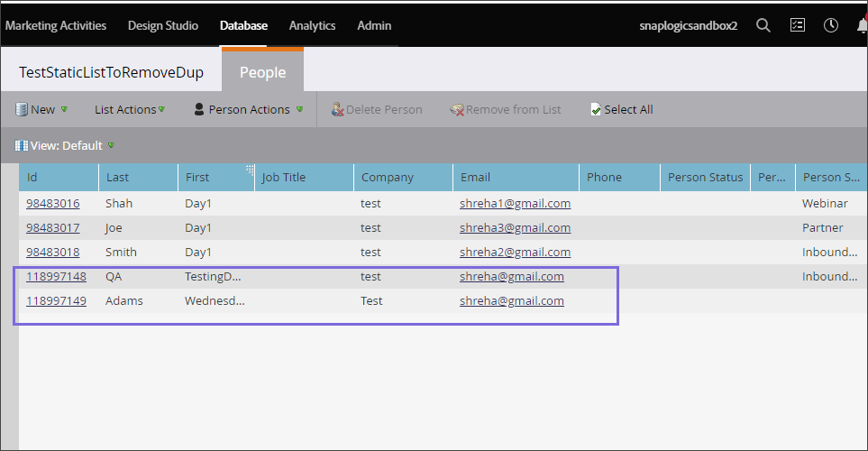Click shreha@gmail.com in the Adams row
The width and height of the screenshot is (868, 451).
(x=511, y=301)
